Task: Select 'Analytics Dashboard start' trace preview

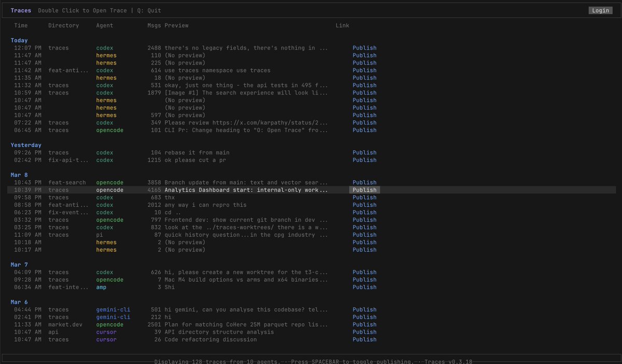Action: point(246,190)
